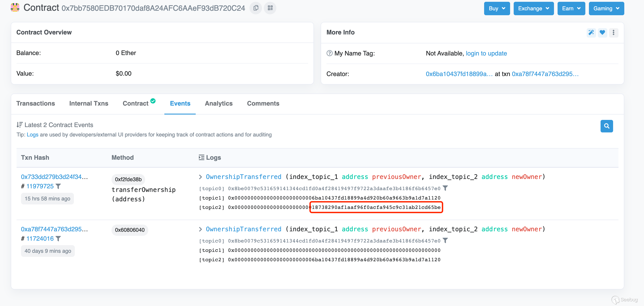The image size is (644, 306).
Task: Open creator address 0x6ba10437fd18899a link
Action: (459, 74)
